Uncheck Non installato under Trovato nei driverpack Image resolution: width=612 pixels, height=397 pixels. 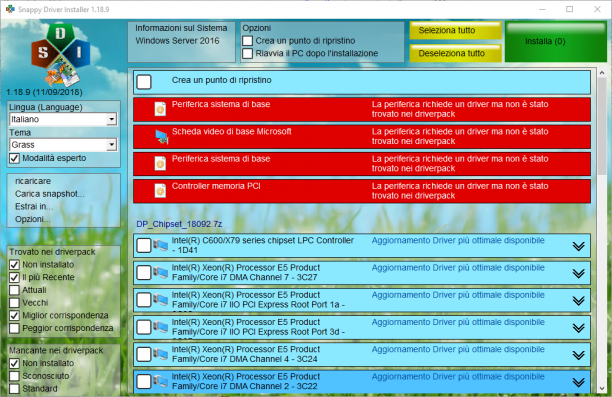tap(14, 265)
